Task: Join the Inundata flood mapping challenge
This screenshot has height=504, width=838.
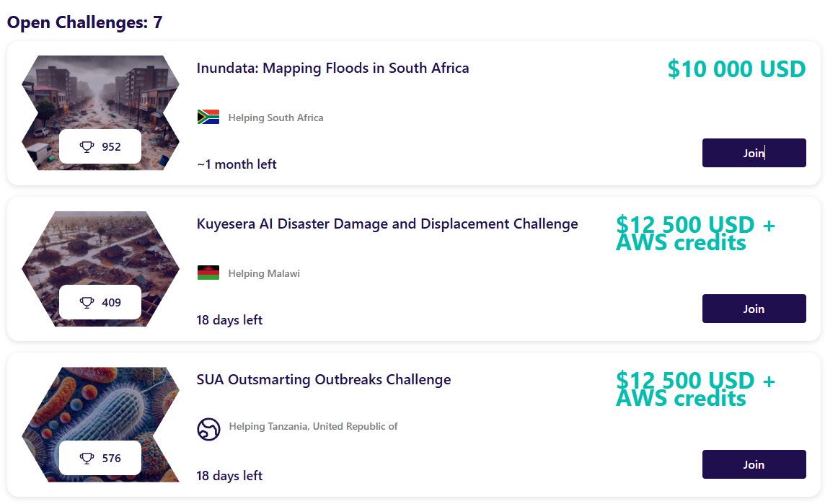Action: coord(754,153)
